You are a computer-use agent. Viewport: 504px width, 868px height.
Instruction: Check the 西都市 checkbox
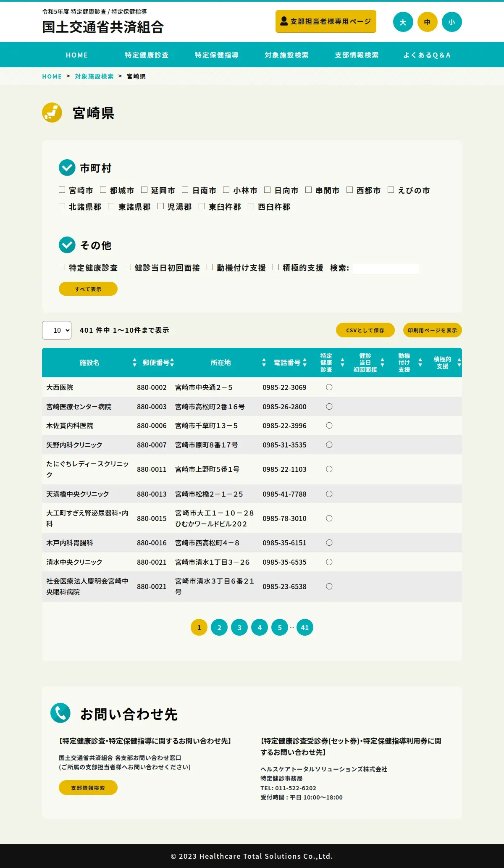pyautogui.click(x=349, y=190)
